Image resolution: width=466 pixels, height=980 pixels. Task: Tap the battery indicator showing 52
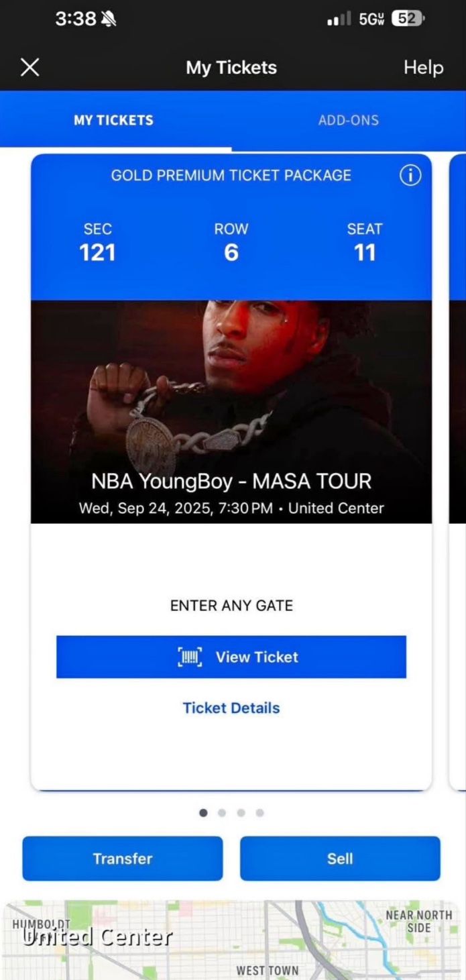click(408, 19)
